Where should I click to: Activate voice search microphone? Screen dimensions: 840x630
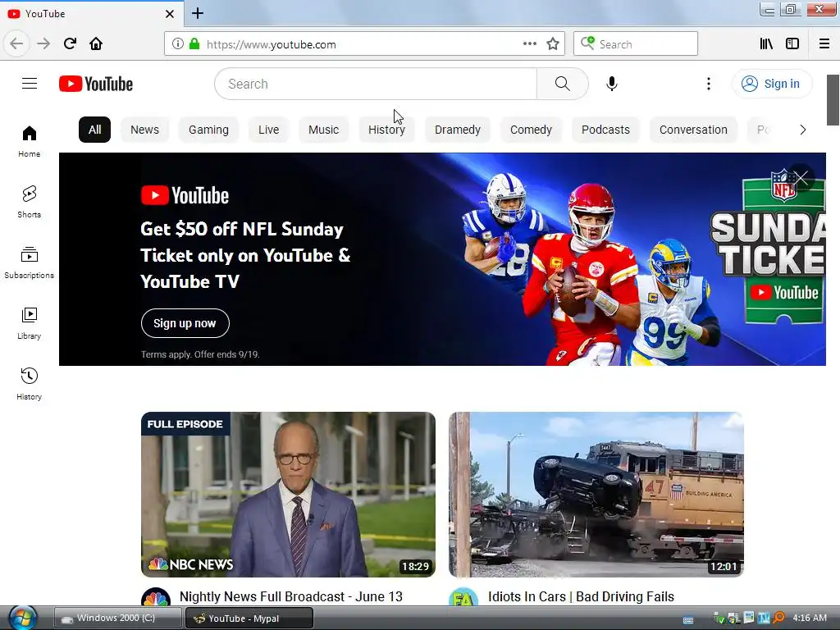pyautogui.click(x=611, y=84)
